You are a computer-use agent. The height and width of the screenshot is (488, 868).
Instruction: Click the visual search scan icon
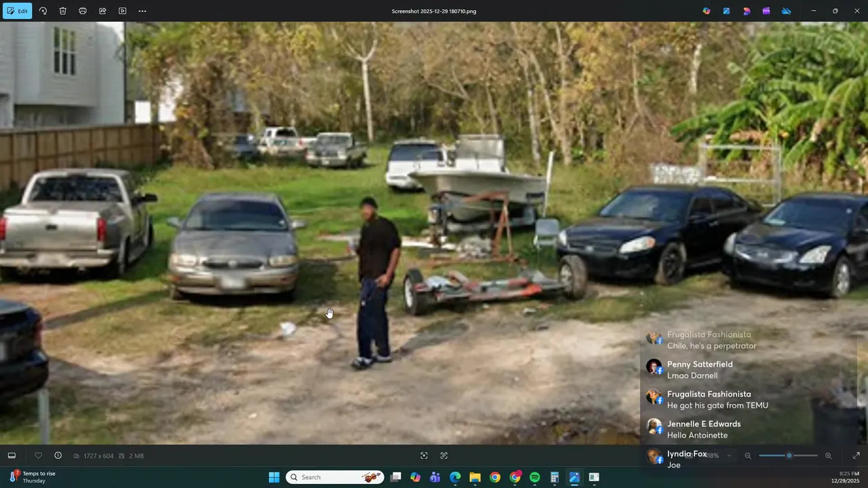tap(424, 455)
